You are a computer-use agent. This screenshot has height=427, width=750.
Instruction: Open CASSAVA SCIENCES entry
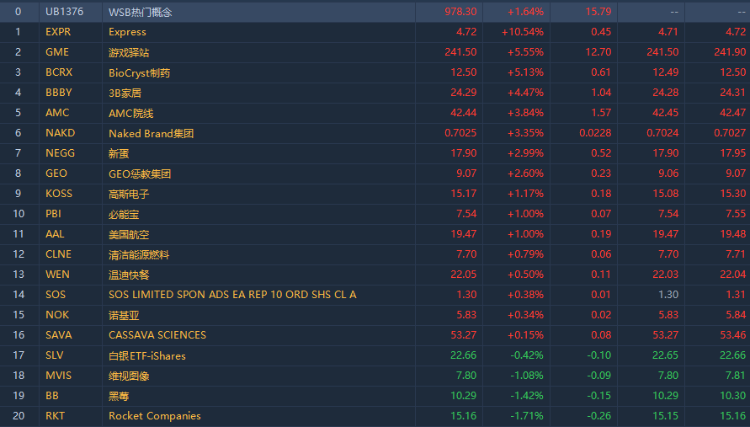(157, 335)
